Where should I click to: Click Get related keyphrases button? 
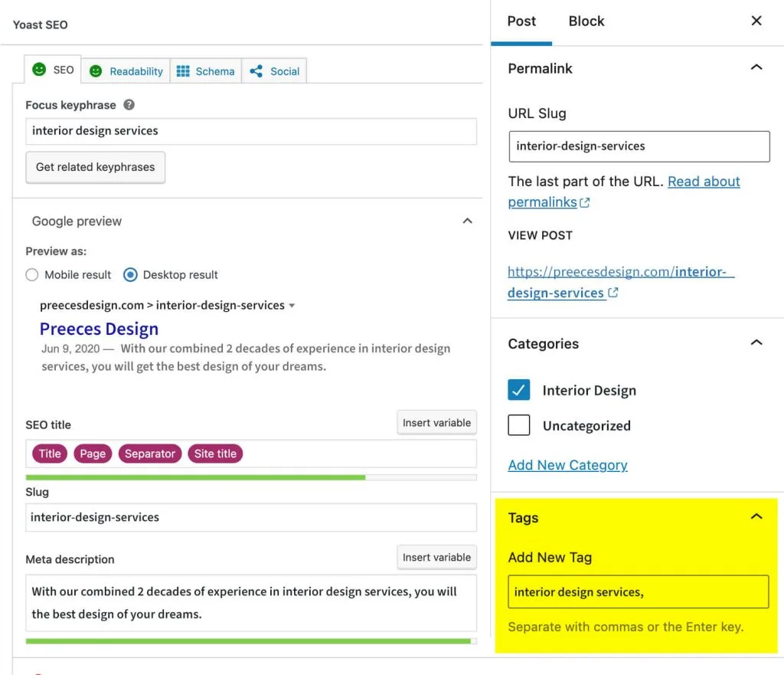pos(96,167)
